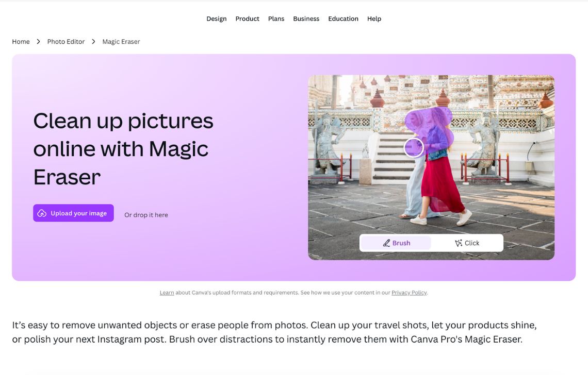The height and width of the screenshot is (375, 588).
Task: Click the cloud upload icon
Action: coord(42,213)
